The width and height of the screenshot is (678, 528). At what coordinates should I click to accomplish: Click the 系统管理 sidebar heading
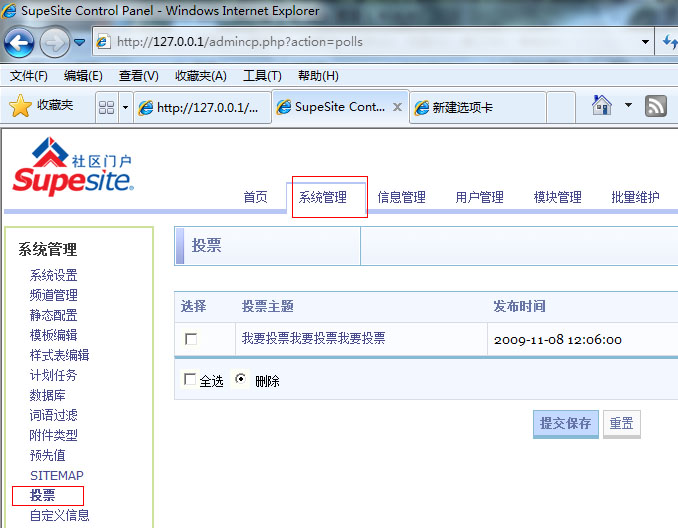point(48,250)
